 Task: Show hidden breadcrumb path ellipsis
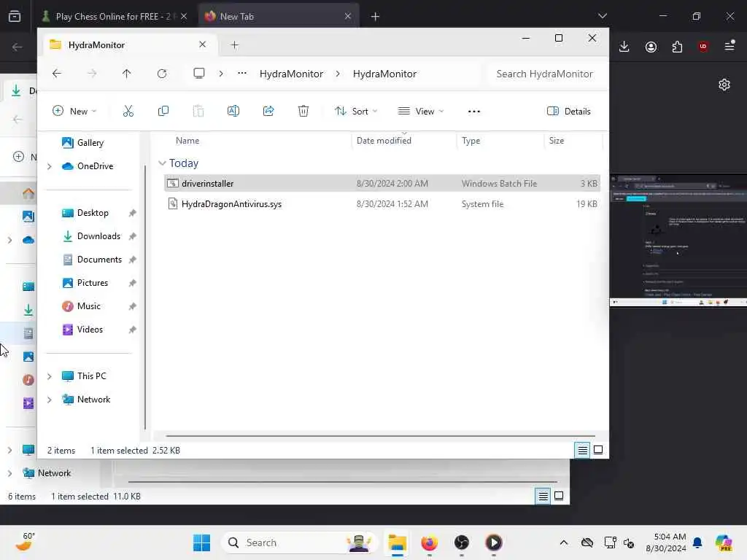coord(242,74)
